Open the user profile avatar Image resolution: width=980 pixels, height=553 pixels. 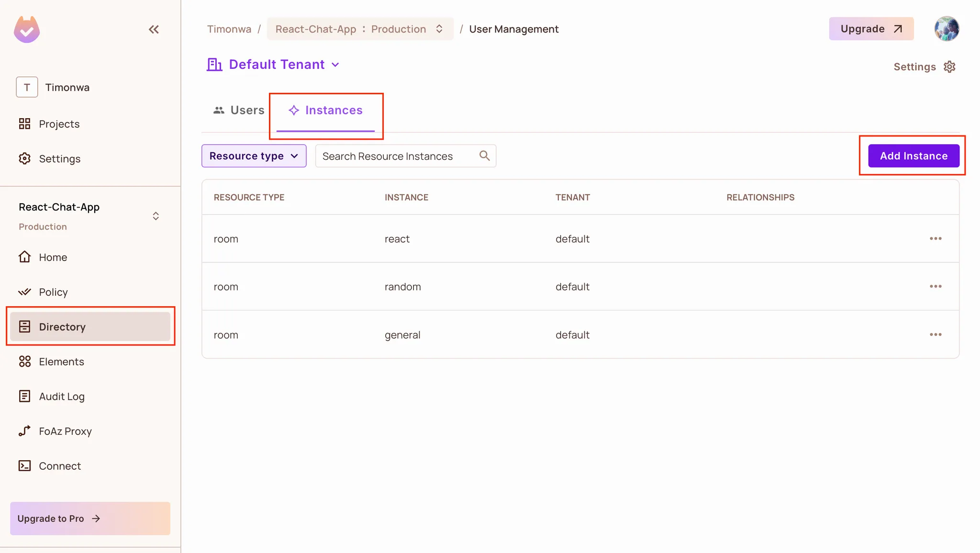point(947,29)
